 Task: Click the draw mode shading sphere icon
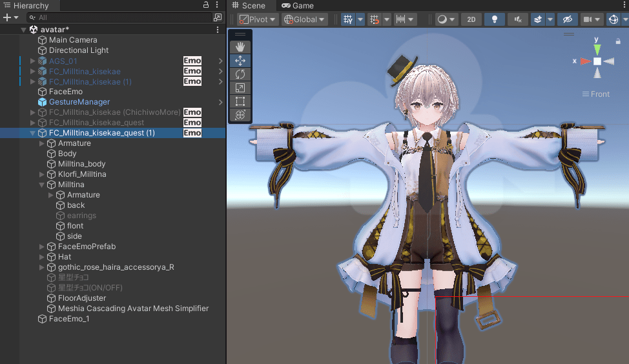coord(442,19)
